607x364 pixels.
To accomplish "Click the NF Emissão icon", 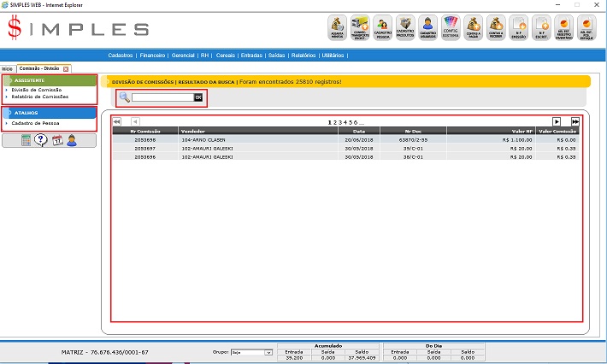I will pyautogui.click(x=518, y=28).
